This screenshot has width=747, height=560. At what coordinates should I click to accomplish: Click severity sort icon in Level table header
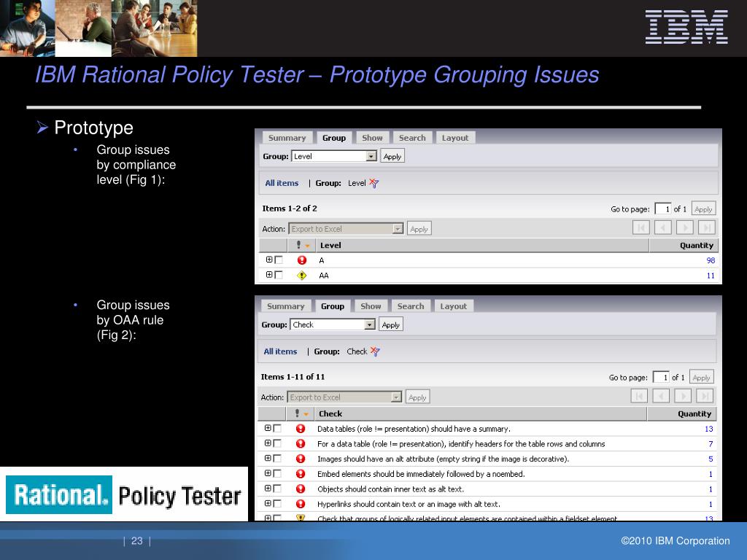coord(302,245)
